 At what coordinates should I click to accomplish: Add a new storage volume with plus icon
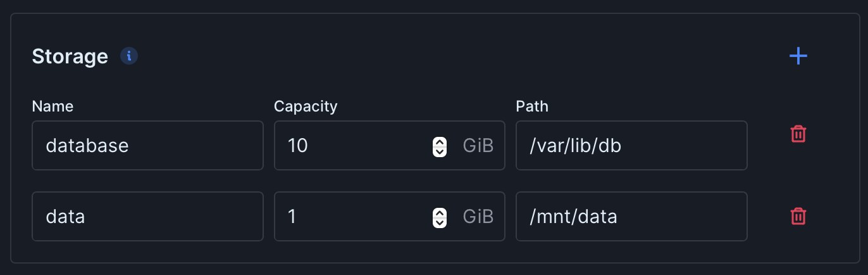[798, 56]
